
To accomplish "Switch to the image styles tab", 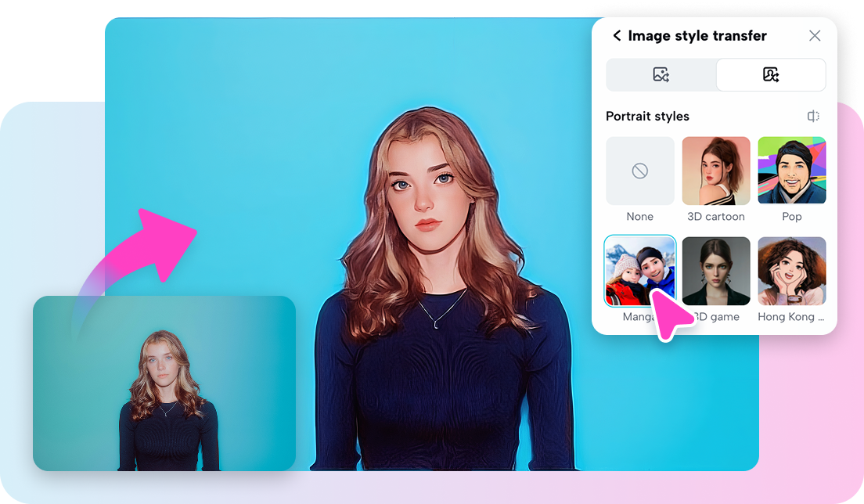I will click(661, 74).
